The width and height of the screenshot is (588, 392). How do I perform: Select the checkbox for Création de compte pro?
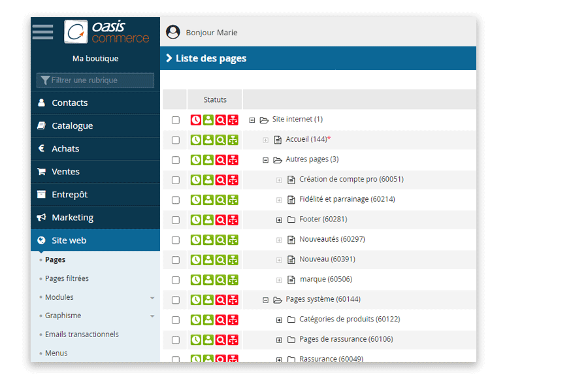(176, 180)
